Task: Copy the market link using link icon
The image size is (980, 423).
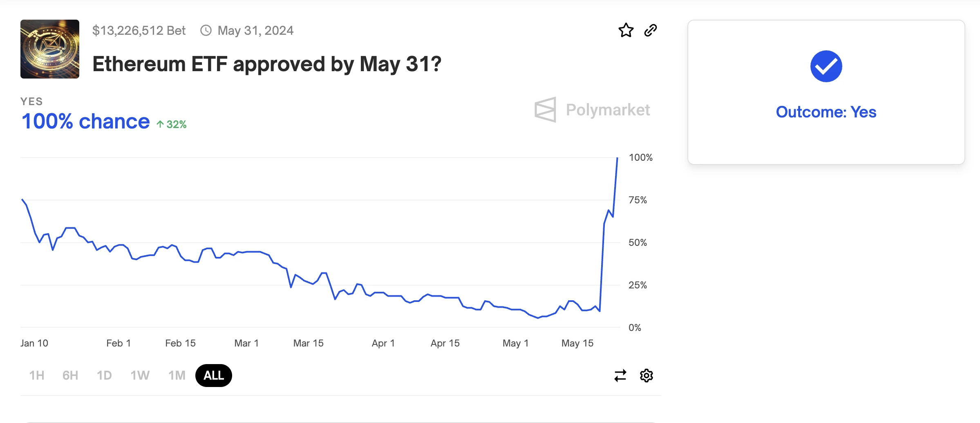Action: point(651,31)
